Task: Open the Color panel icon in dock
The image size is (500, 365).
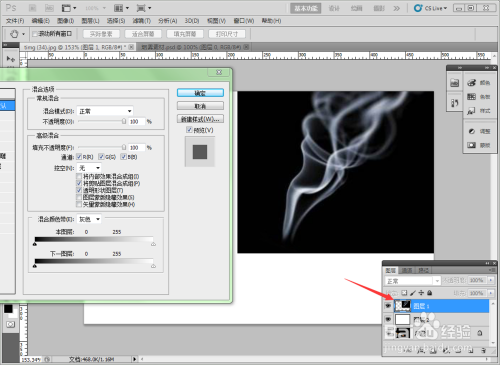Action: pos(471,82)
